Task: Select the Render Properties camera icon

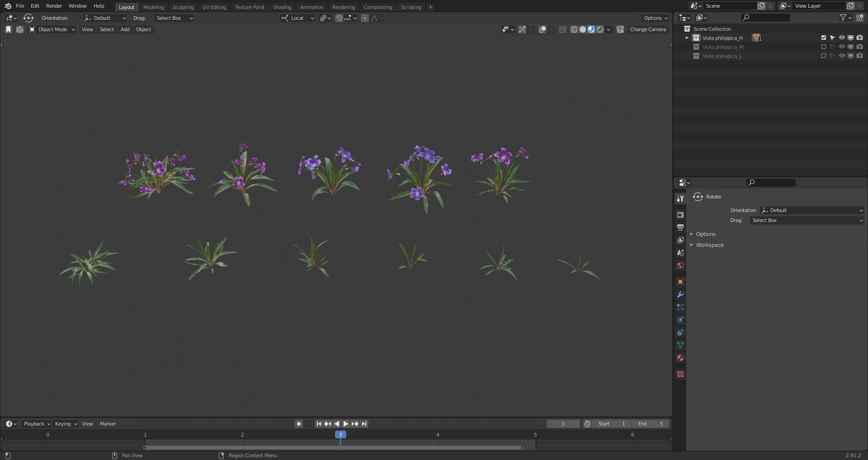Action: tap(680, 214)
